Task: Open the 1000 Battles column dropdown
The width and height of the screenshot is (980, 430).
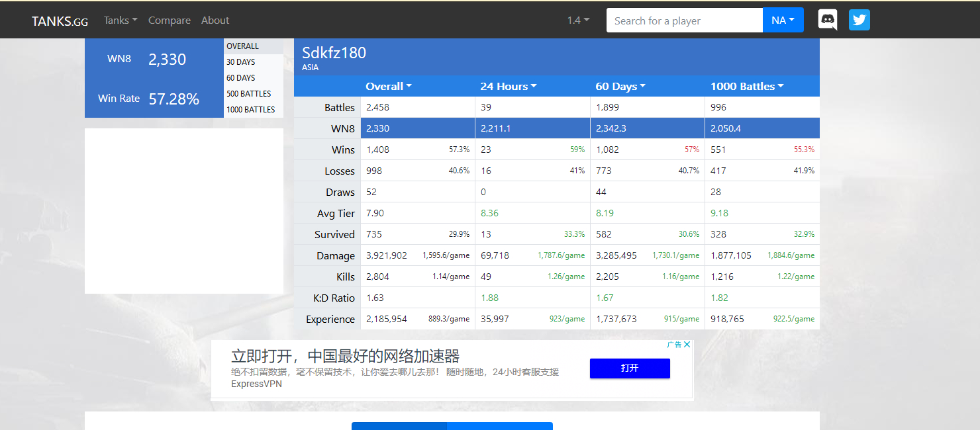Action: [747, 87]
